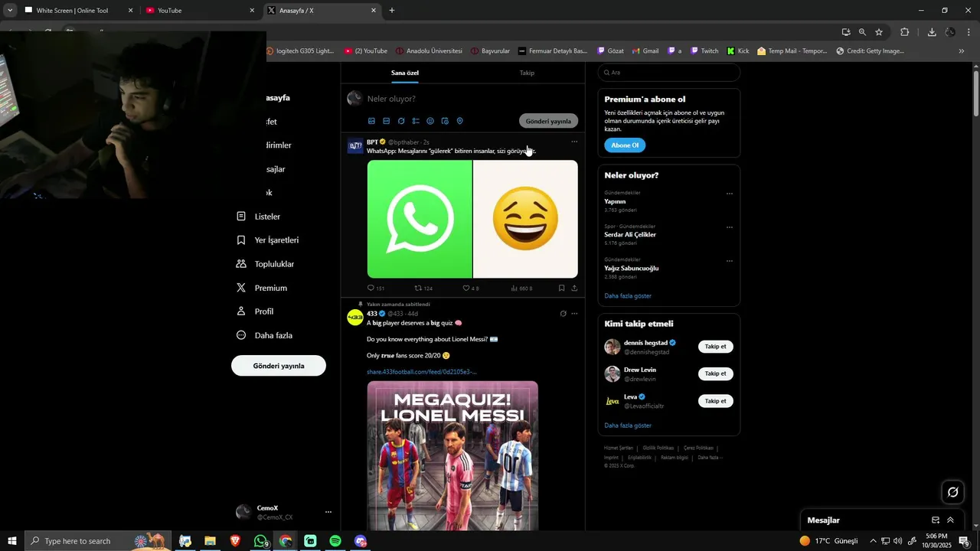Bookmark this page with the star icon
980x551 pixels.
click(x=879, y=32)
